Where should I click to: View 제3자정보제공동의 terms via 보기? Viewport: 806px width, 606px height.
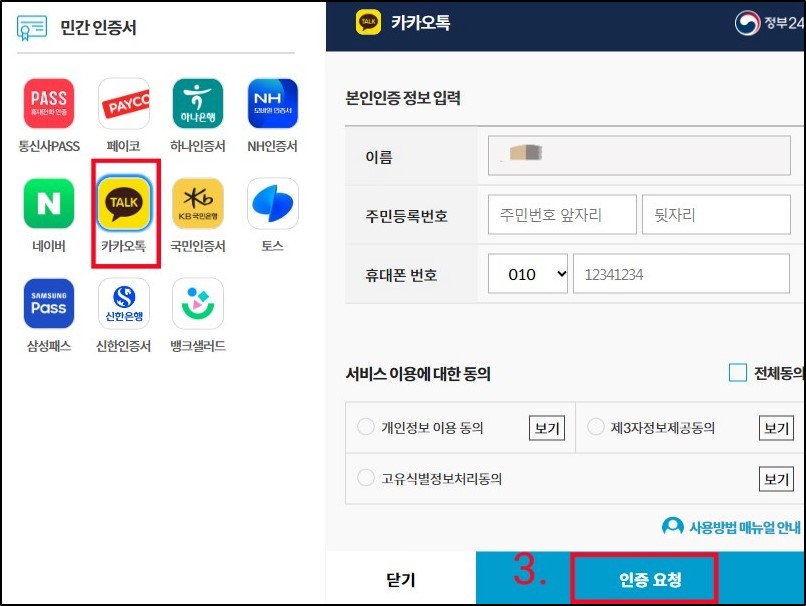(777, 428)
